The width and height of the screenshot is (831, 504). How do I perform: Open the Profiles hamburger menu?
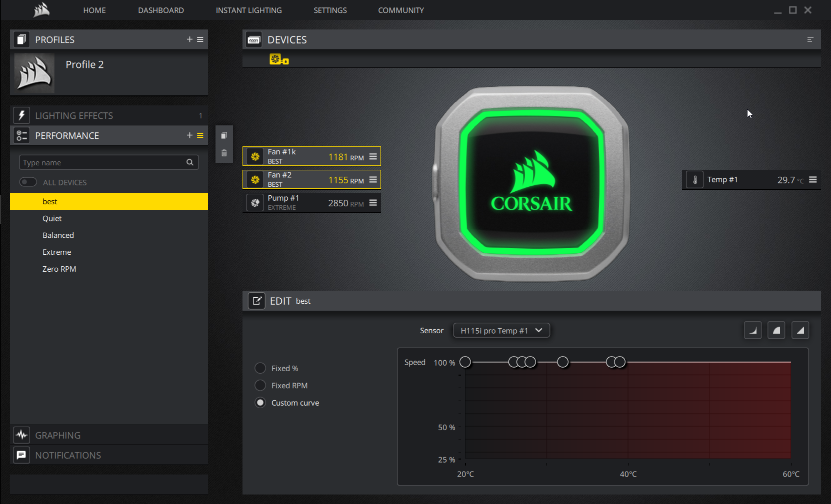(x=200, y=39)
